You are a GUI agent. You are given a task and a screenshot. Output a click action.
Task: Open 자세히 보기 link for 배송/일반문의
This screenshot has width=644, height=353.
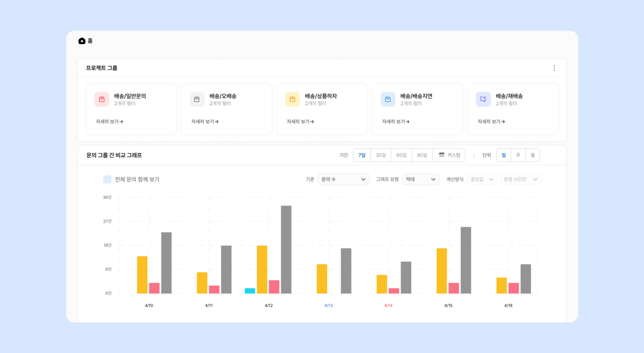(109, 122)
